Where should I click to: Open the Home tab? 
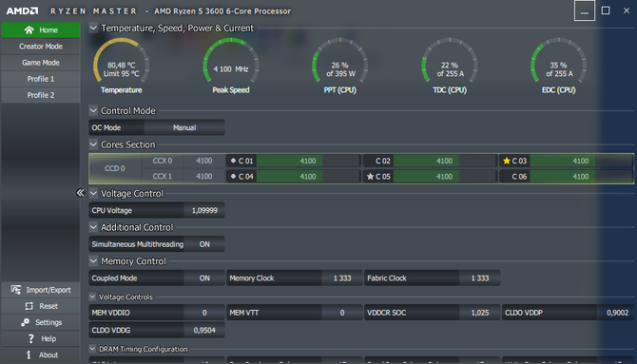[x=41, y=30]
